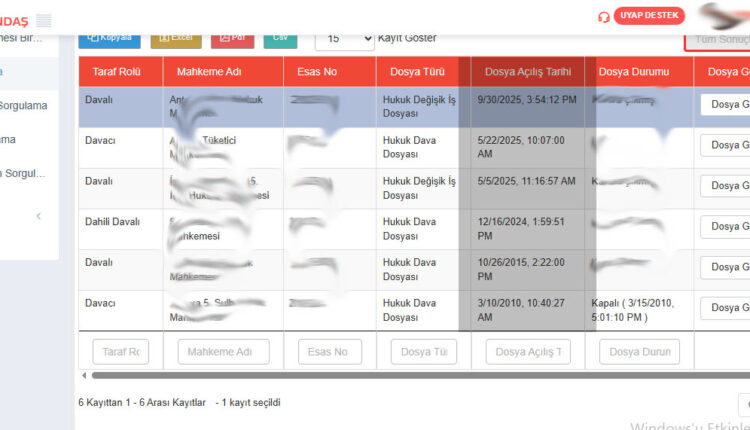The image size is (750, 430).
Task: Click Taraf Rolü filter input field
Action: pos(120,352)
